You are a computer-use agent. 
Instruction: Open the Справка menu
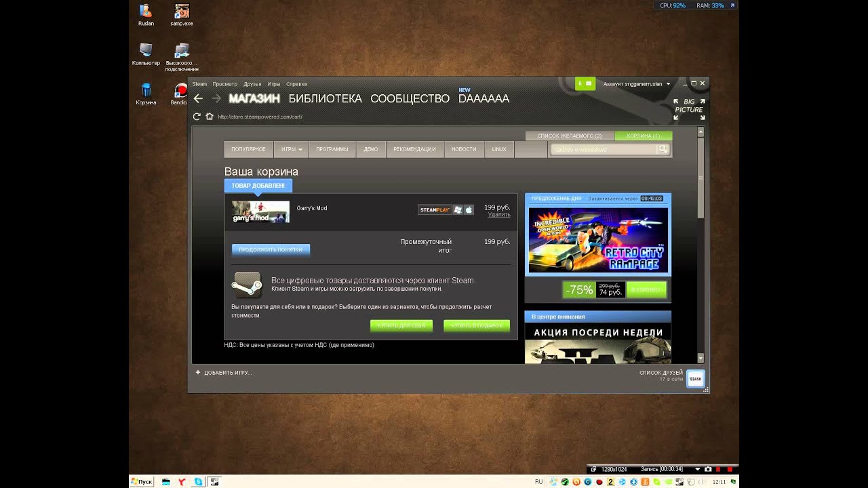click(x=296, y=84)
